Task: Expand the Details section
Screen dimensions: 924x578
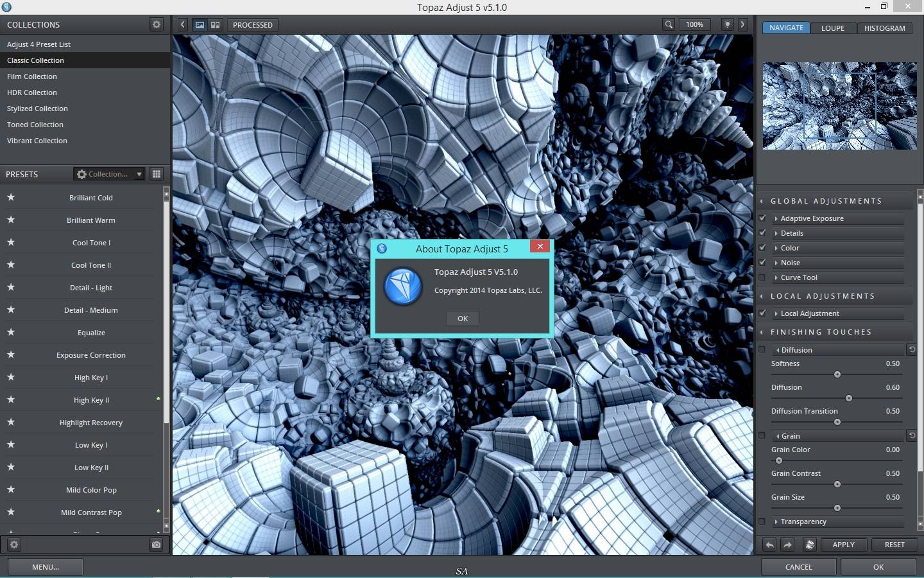Action: coord(837,233)
